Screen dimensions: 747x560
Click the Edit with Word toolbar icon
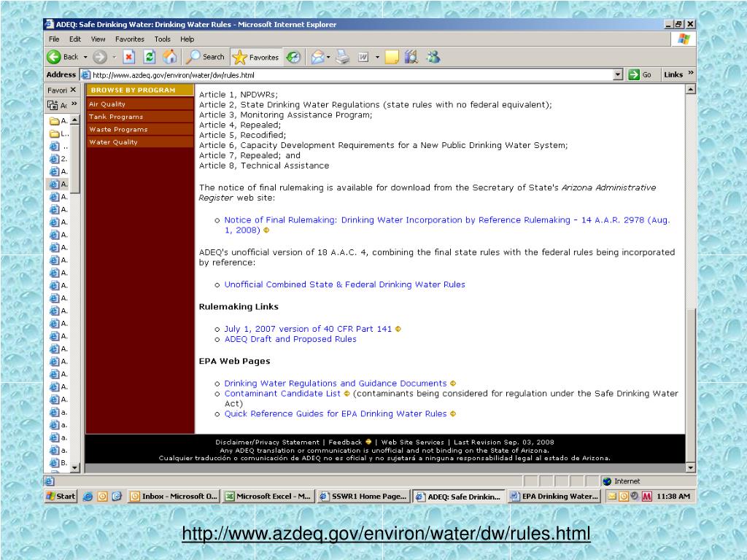pyautogui.click(x=363, y=57)
